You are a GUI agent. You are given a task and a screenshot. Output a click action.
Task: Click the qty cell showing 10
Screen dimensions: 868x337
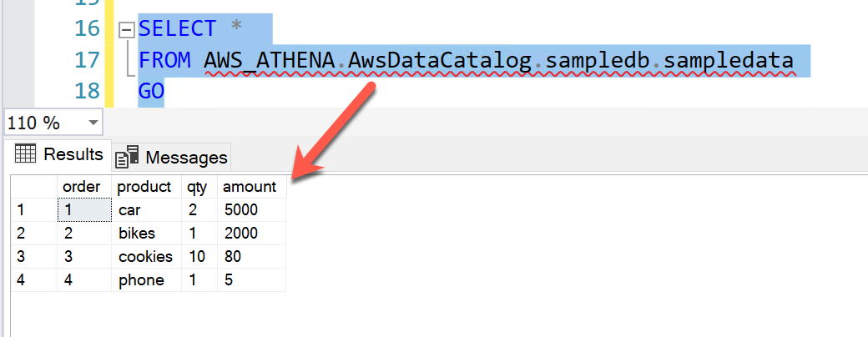point(197,257)
